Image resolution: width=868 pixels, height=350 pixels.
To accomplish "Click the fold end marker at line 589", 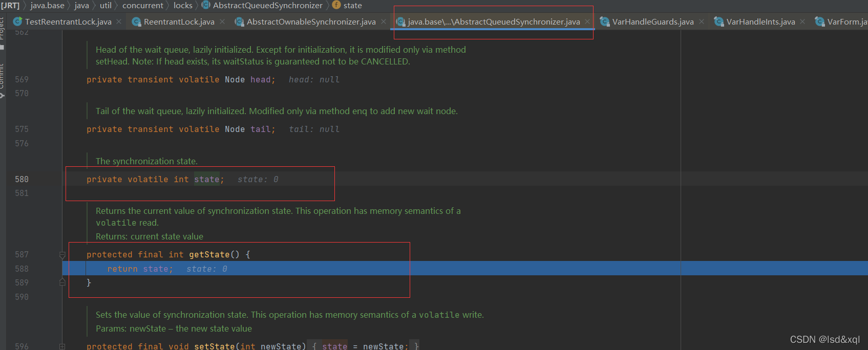I will click(x=62, y=282).
